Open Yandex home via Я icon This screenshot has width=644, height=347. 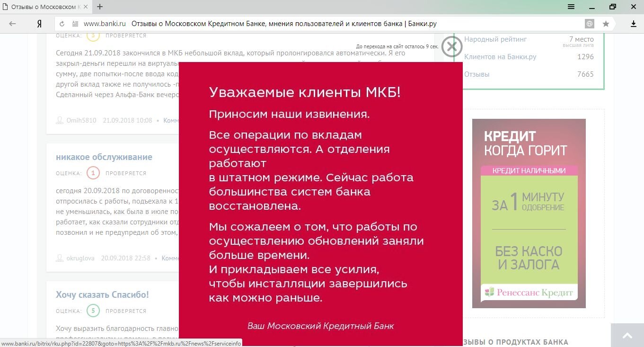pos(39,24)
